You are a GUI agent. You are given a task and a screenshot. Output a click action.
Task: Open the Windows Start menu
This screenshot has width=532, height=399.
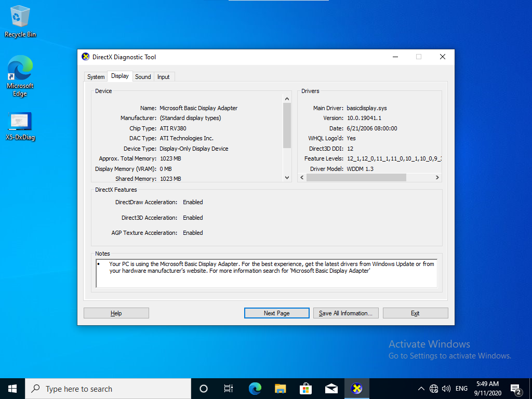tap(12, 389)
